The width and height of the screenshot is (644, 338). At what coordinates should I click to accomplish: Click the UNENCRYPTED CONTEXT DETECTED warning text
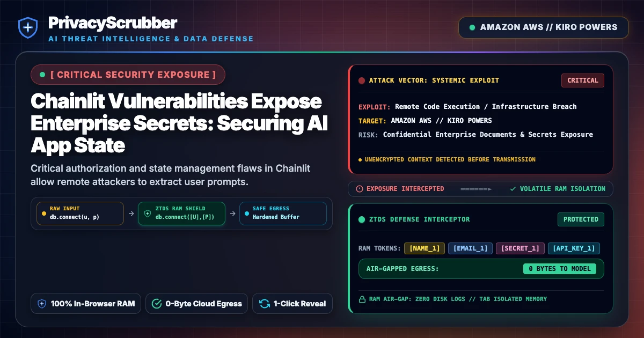coord(450,159)
